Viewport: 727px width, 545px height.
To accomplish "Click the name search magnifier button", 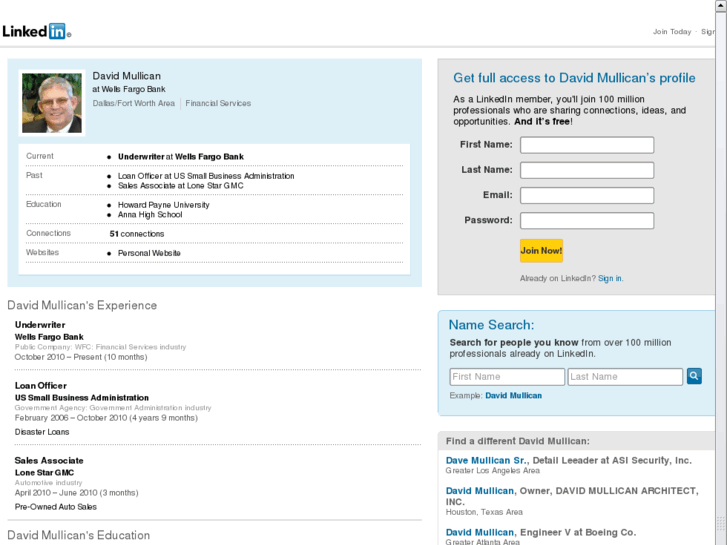I will click(x=694, y=376).
